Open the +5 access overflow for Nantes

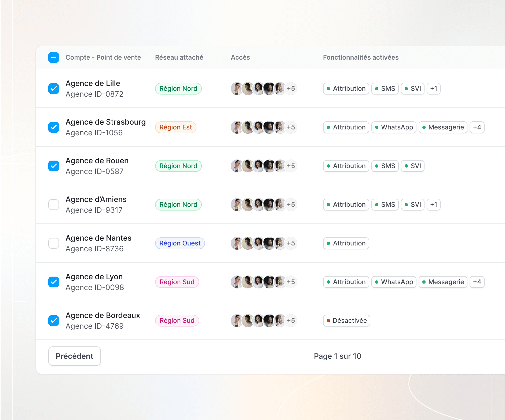[x=291, y=243]
